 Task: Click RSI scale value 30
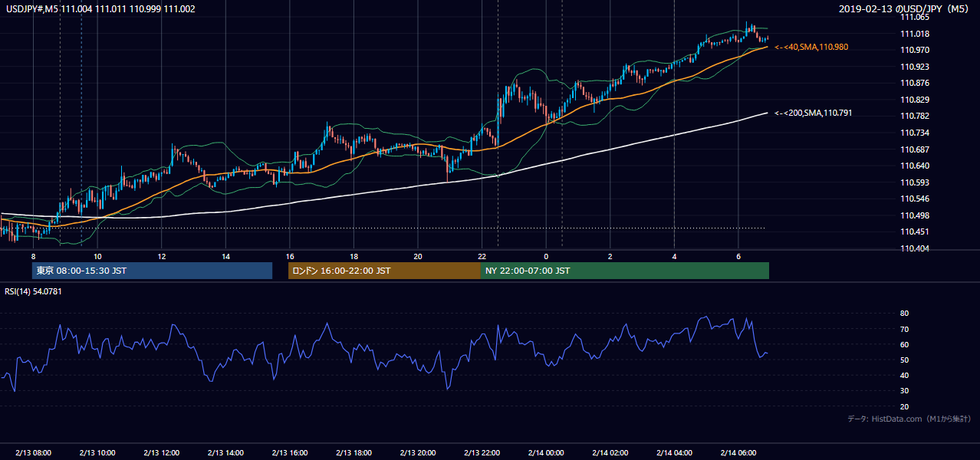[904, 391]
